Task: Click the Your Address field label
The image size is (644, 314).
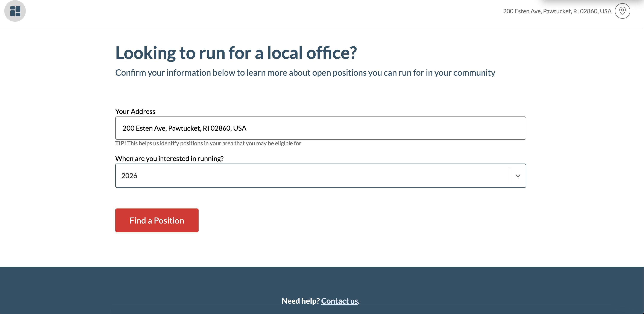Action: (135, 111)
